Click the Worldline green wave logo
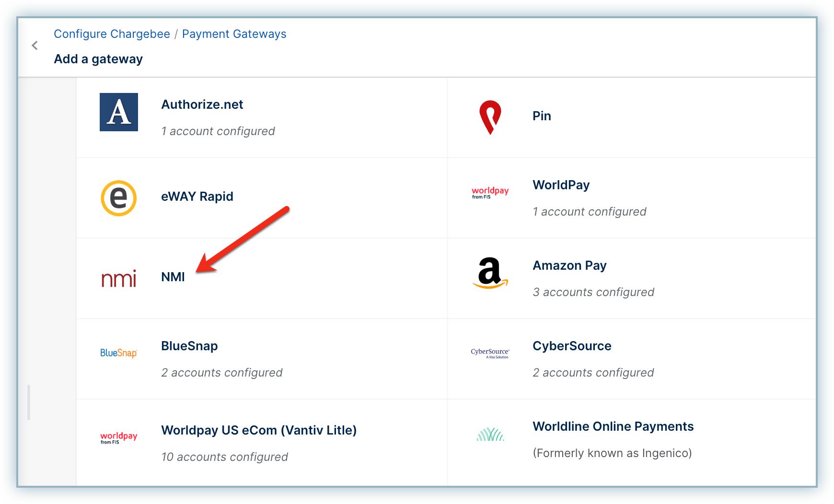 click(x=490, y=434)
